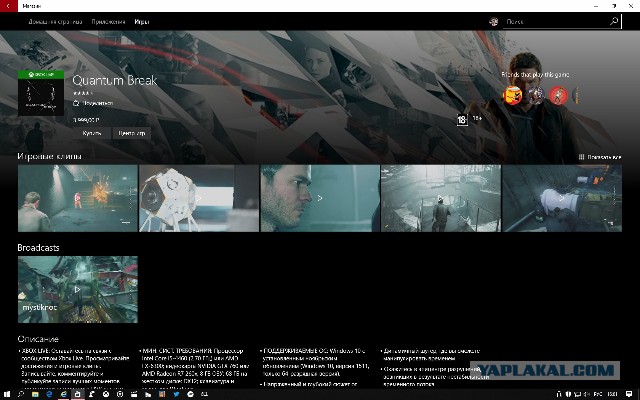Click the Поделиться share link
Image resolution: width=640 pixels, height=400 pixels.
coord(93,103)
